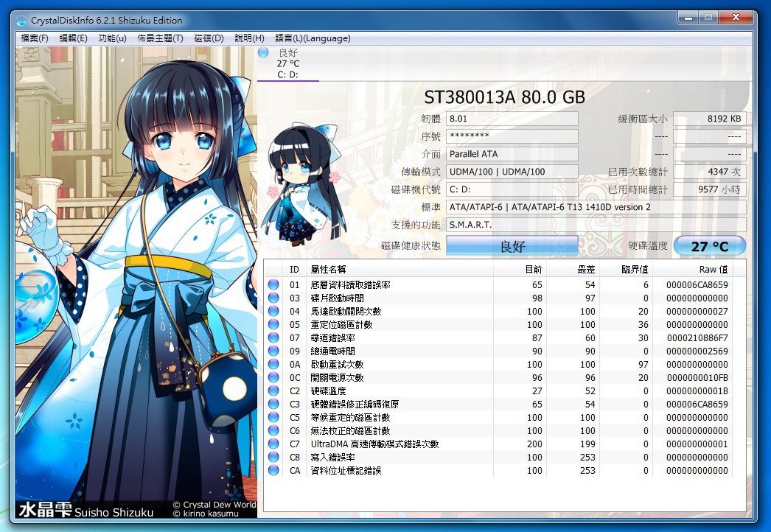771x532 pixels.
Task: Click the status orb for attribute C6
Action: tap(273, 430)
